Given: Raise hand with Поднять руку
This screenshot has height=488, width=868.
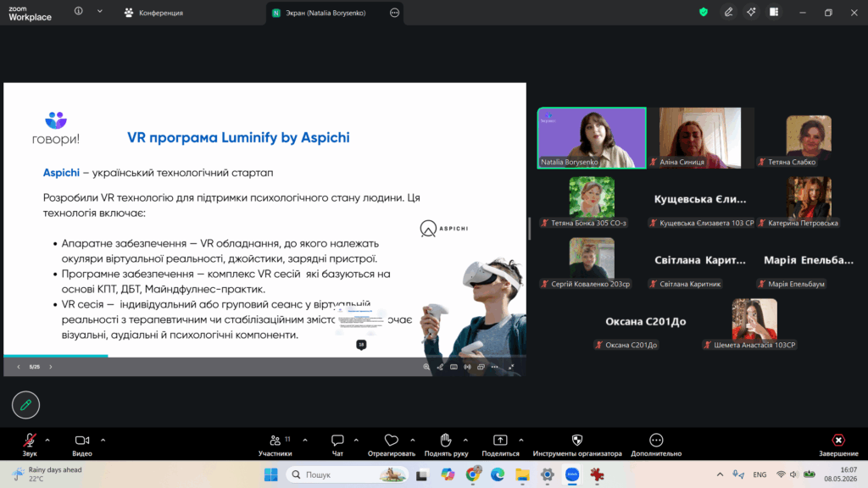Looking at the screenshot, I should [446, 445].
